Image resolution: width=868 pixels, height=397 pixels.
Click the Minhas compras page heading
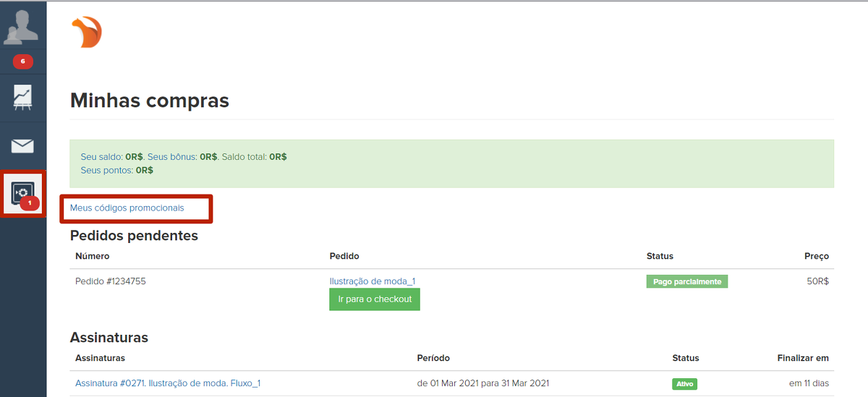coord(149,101)
